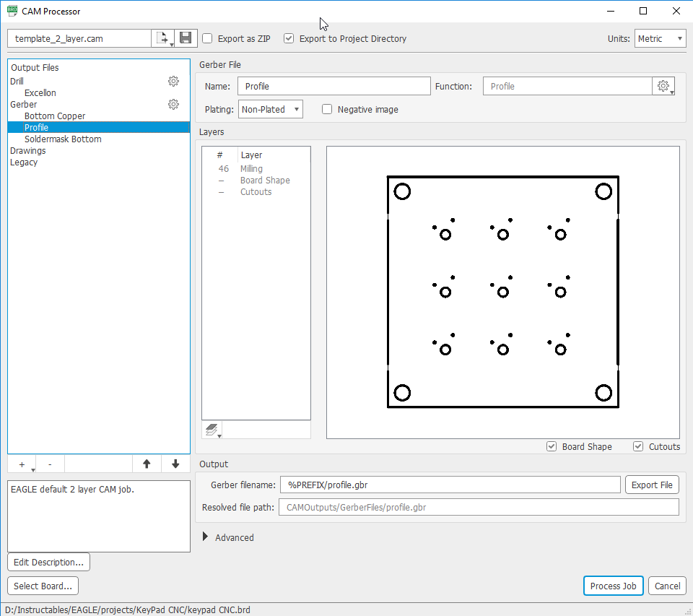The height and width of the screenshot is (616, 693).
Task: Select Bottom Copper output
Action: point(55,116)
